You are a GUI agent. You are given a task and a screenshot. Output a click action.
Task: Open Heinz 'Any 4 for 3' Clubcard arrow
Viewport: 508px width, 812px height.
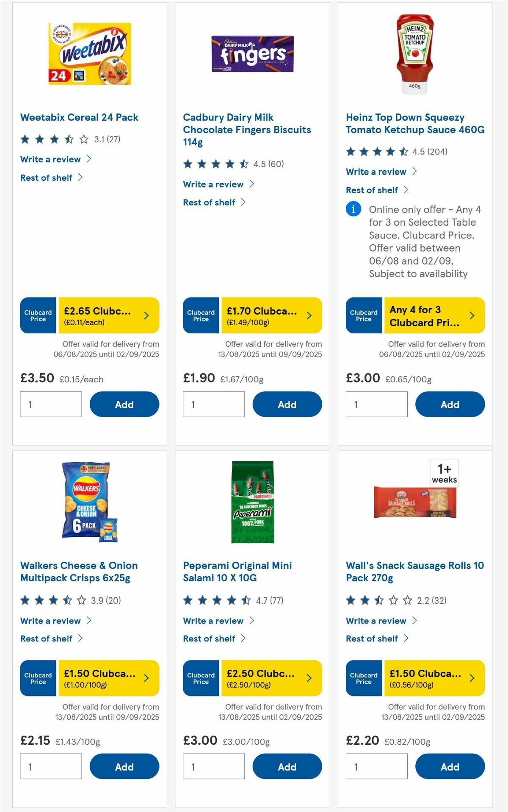[x=472, y=315]
